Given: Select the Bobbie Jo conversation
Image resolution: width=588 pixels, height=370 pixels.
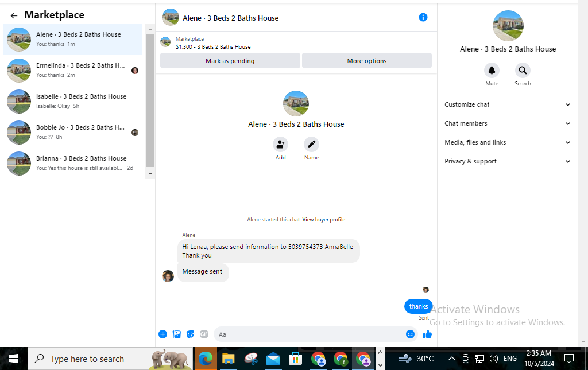Looking at the screenshot, I should point(73,133).
